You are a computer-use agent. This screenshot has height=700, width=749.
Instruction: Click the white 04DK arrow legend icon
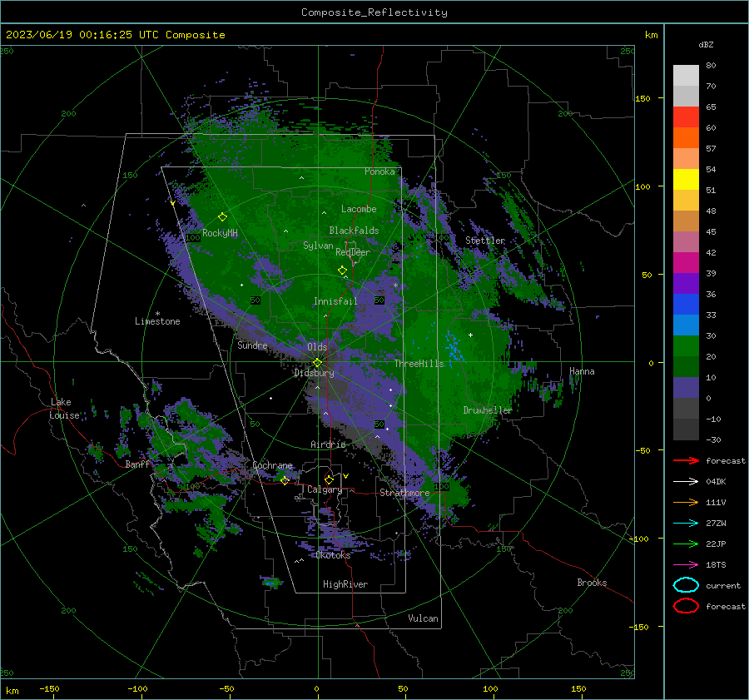pos(686,481)
